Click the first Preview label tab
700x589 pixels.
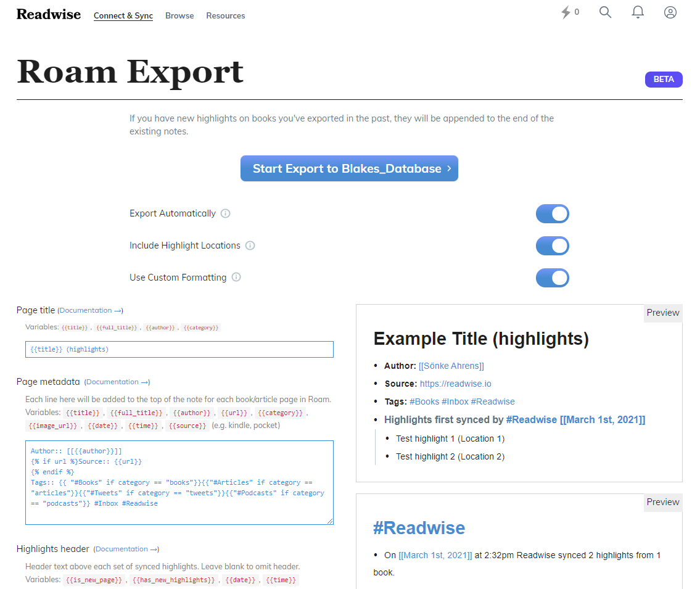point(662,313)
